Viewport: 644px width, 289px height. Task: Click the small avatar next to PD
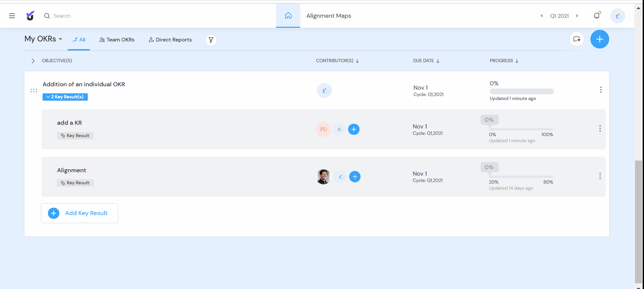[x=339, y=129]
